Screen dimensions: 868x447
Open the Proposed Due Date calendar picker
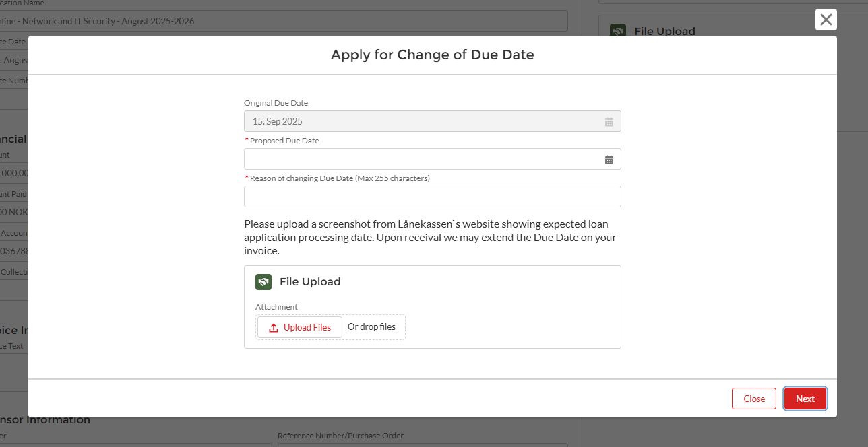tap(609, 160)
